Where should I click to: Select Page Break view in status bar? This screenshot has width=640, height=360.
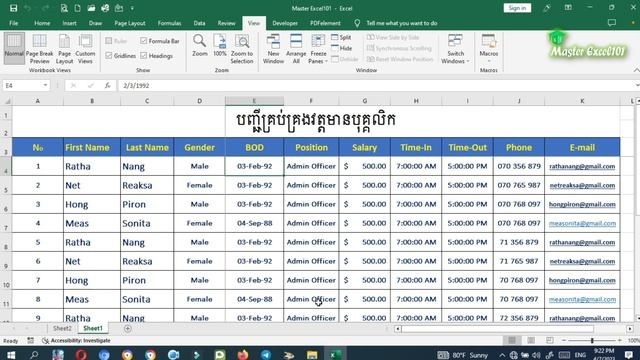550,340
